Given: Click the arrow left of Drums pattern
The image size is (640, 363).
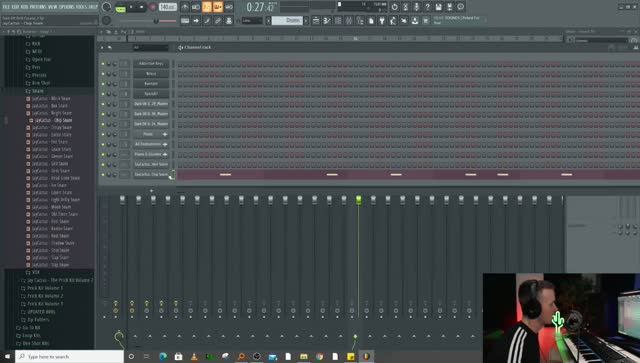Looking at the screenshot, I should pos(268,20).
